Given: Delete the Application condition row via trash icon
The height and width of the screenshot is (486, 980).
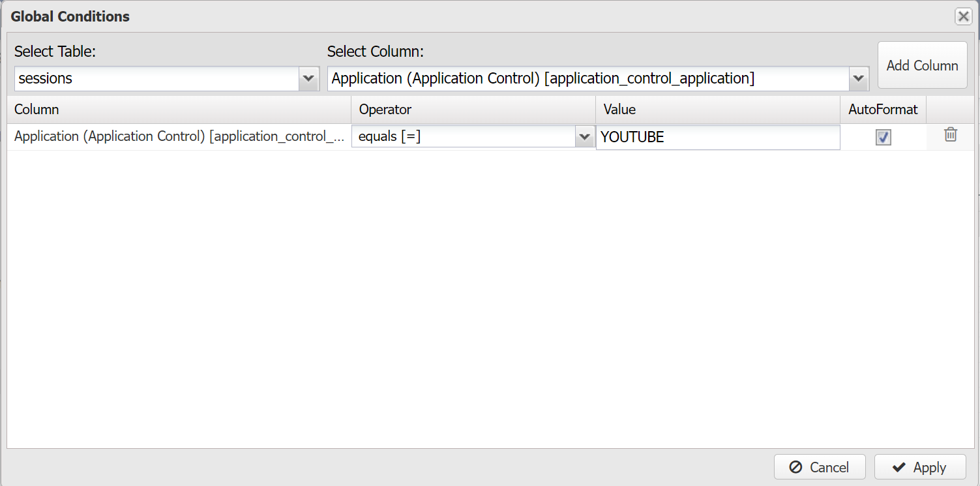Looking at the screenshot, I should [951, 135].
